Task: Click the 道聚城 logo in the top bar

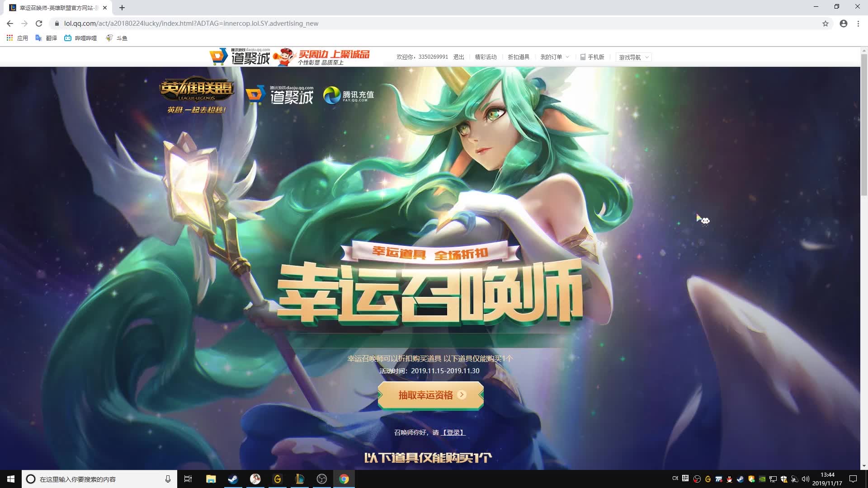Action: (x=240, y=56)
